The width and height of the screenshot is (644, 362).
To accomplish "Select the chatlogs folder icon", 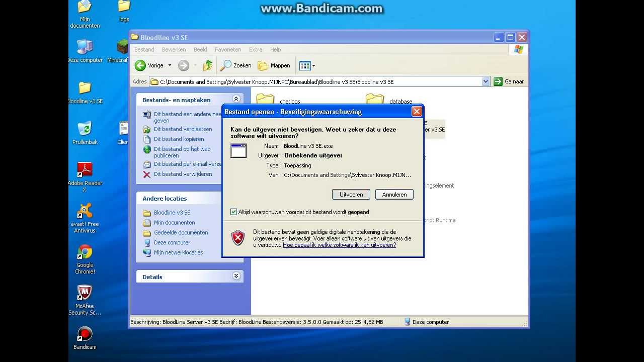I will pyautogui.click(x=265, y=99).
